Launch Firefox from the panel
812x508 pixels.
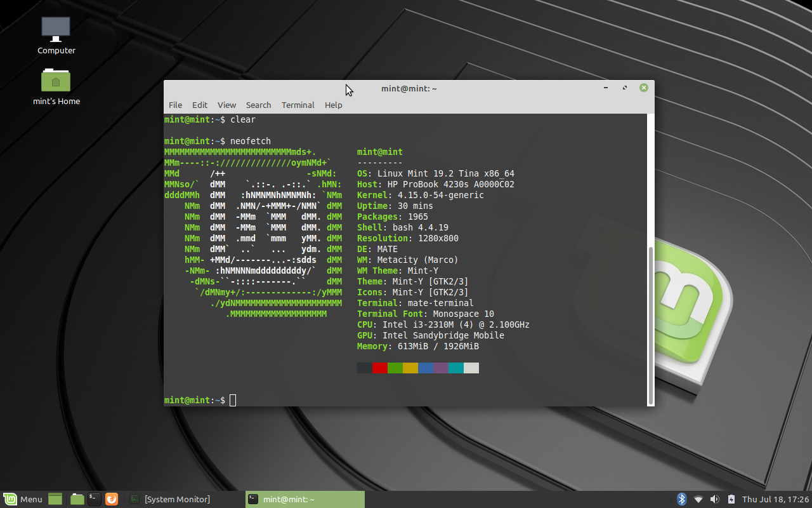click(x=112, y=499)
